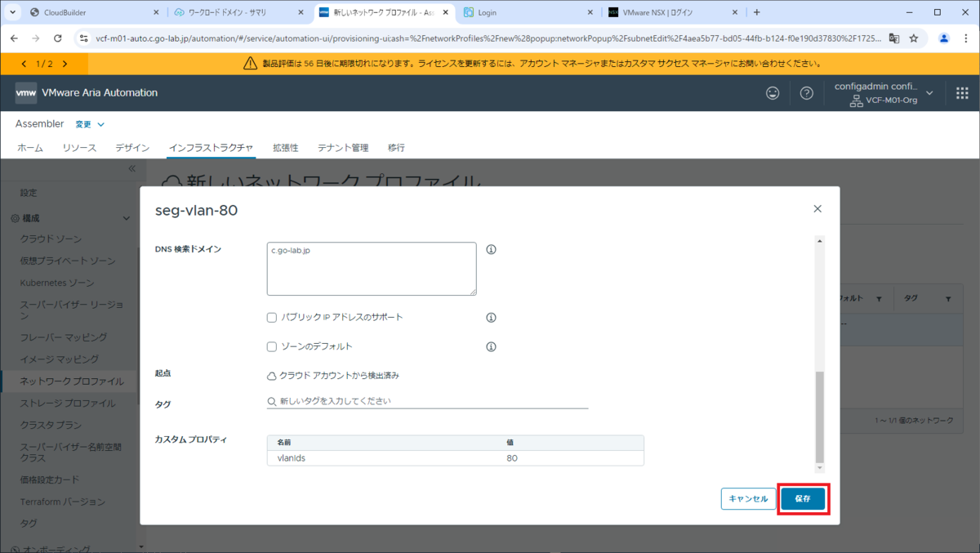Collapse the left sidebar with double chevron

click(x=131, y=168)
